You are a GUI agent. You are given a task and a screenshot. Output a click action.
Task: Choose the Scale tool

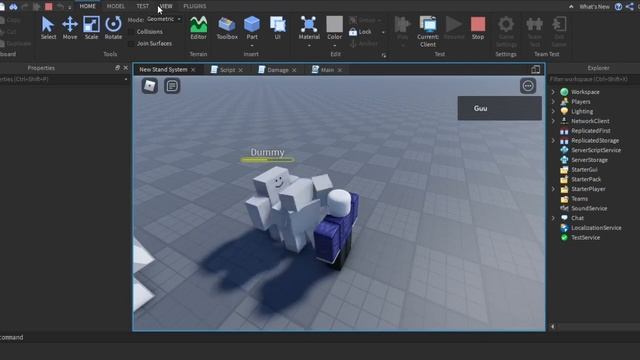[x=91, y=28]
